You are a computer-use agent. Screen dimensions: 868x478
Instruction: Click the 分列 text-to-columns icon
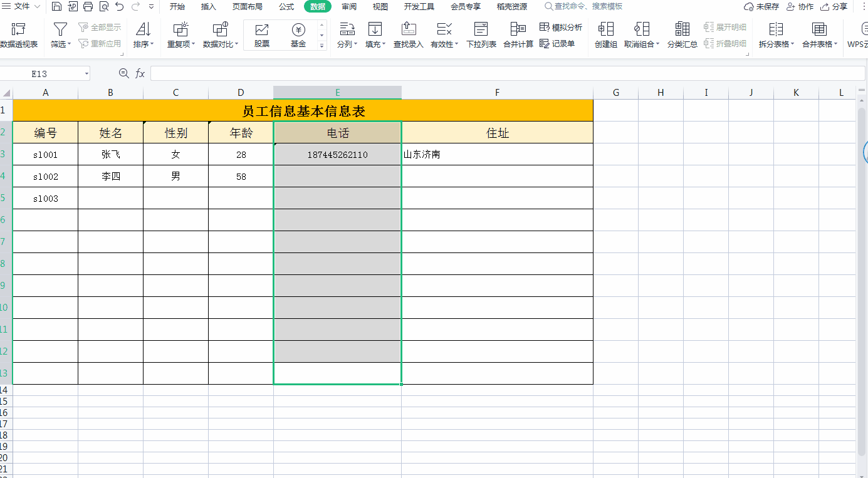(x=347, y=29)
